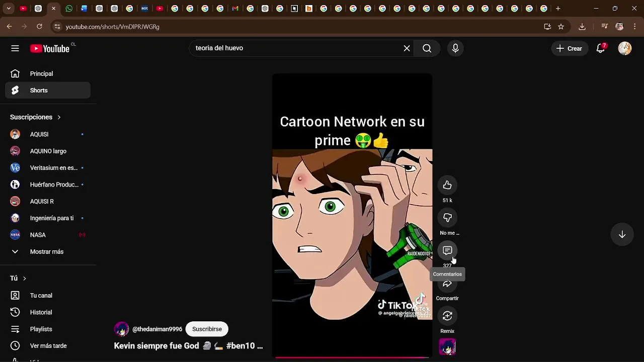Open @thedaniman9996 channel link
Image resolution: width=644 pixels, height=362 pixels.
click(157, 329)
